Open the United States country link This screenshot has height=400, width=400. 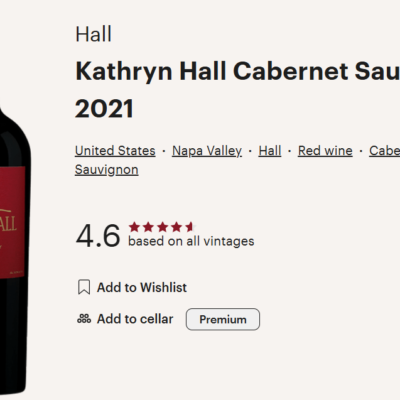click(115, 151)
